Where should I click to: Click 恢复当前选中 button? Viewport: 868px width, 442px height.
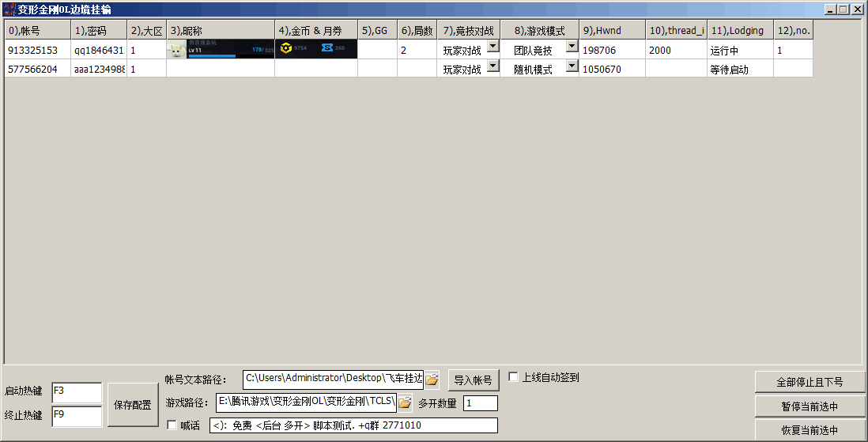pyautogui.click(x=810, y=430)
